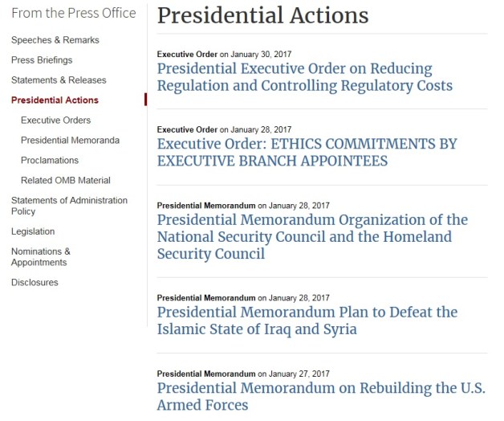Image resolution: width=504 pixels, height=421 pixels.
Task: Open Executive Orders subsection
Action: pos(55,120)
